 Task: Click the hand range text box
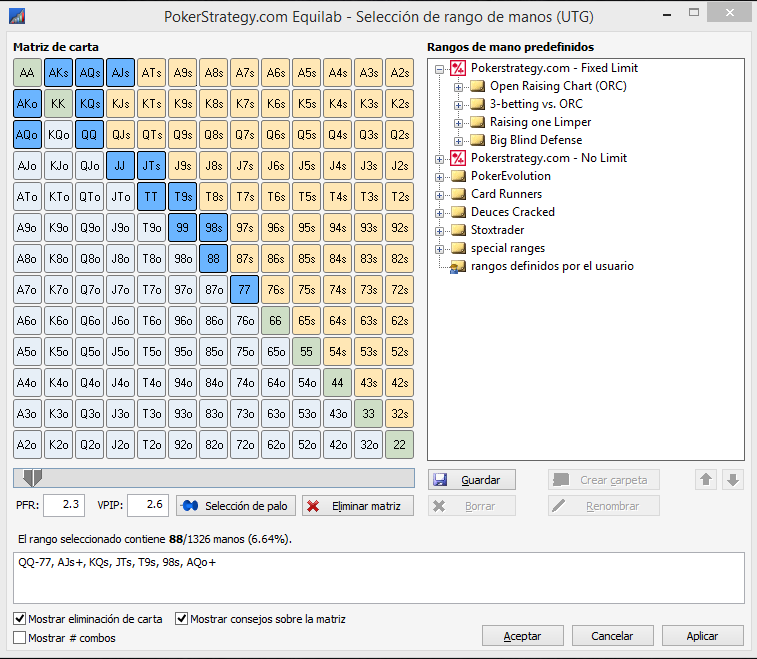pyautogui.click(x=378, y=578)
